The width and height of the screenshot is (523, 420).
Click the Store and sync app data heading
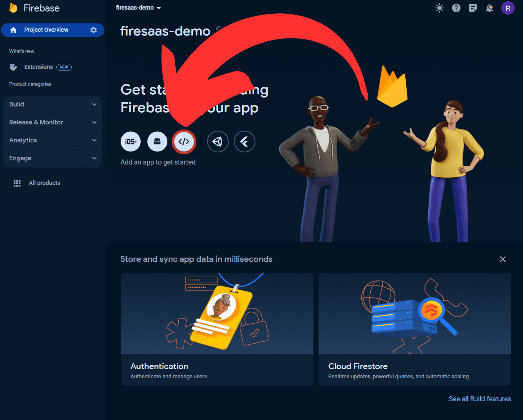pos(196,259)
